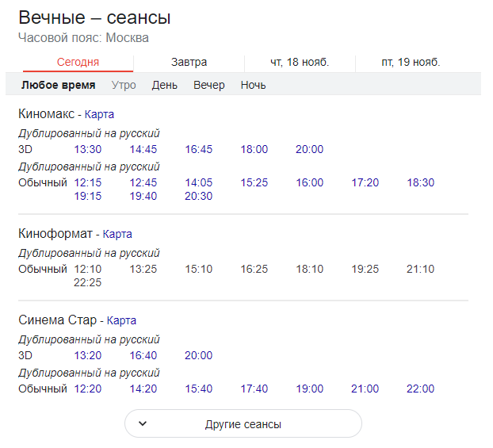Filter showtimes by Вечер
This screenshot has height=448, width=493.
coord(209,86)
